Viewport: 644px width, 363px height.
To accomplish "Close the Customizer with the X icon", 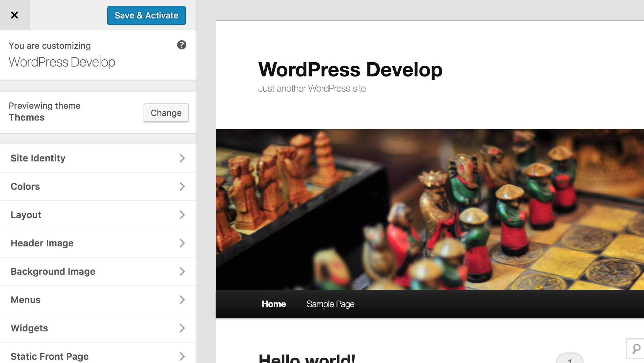I will (x=14, y=15).
